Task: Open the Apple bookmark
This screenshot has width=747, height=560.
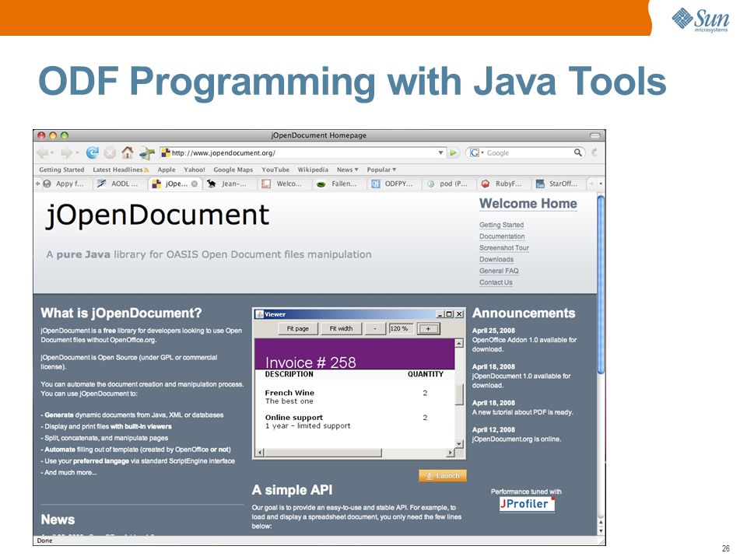Action: pos(167,170)
